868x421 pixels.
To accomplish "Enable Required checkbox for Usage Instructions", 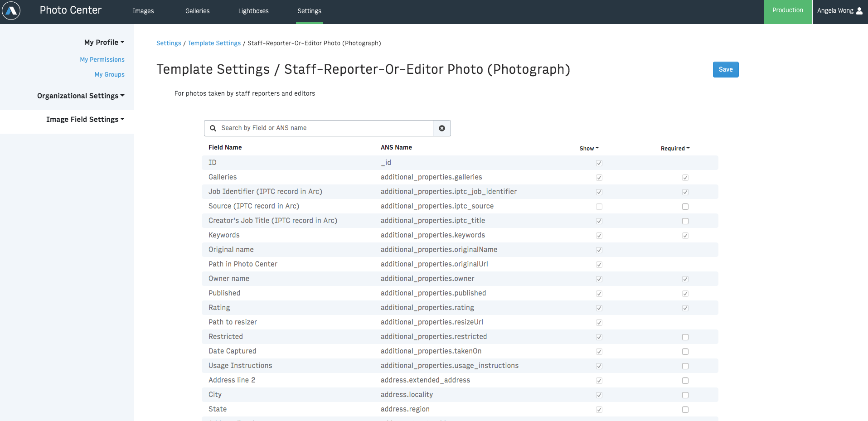I will click(685, 366).
